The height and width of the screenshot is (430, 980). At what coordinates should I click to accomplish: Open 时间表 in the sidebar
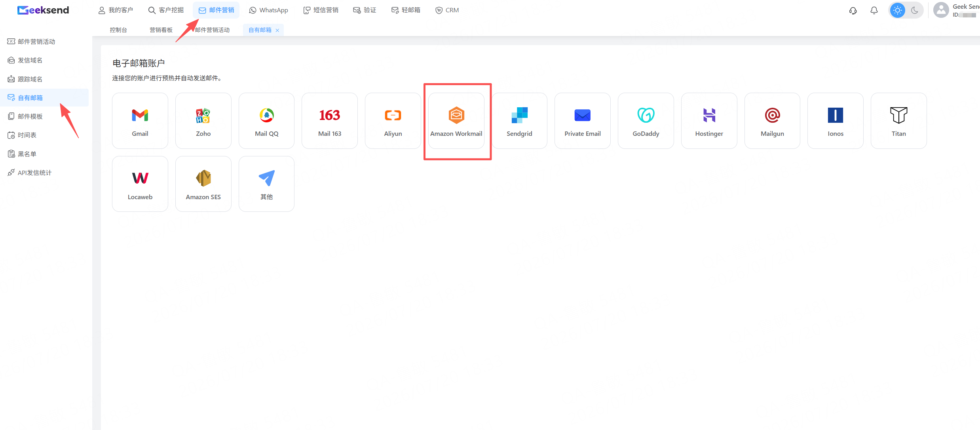click(44, 135)
